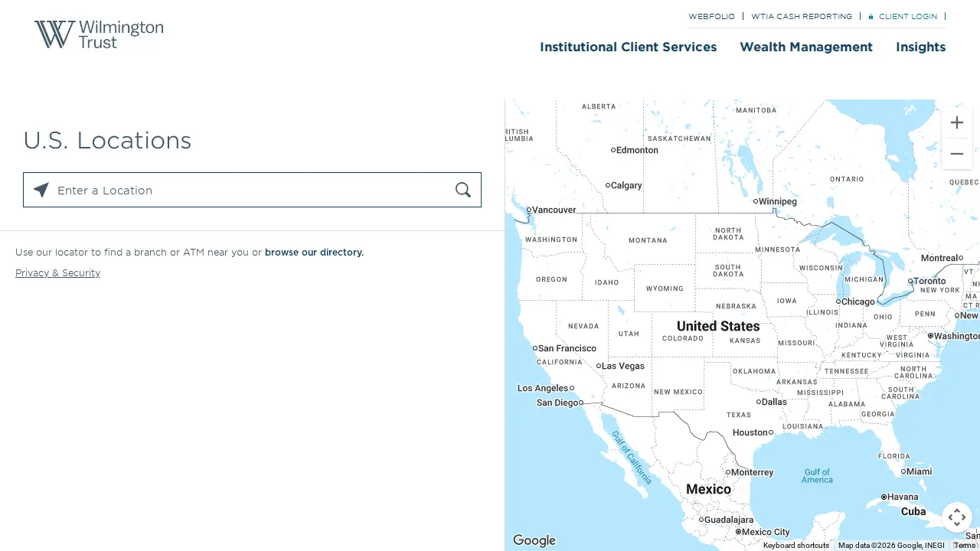Open Institutional Client Services menu
The width and height of the screenshot is (980, 551).
click(629, 47)
